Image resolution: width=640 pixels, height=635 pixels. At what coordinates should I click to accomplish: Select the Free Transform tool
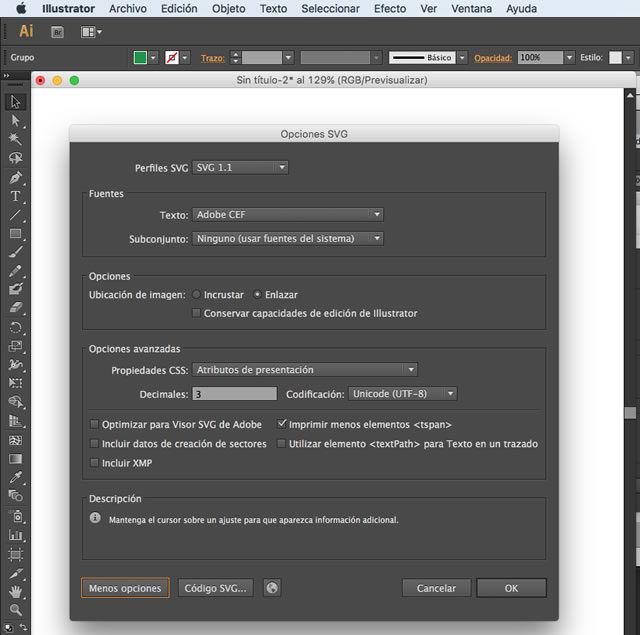16,383
